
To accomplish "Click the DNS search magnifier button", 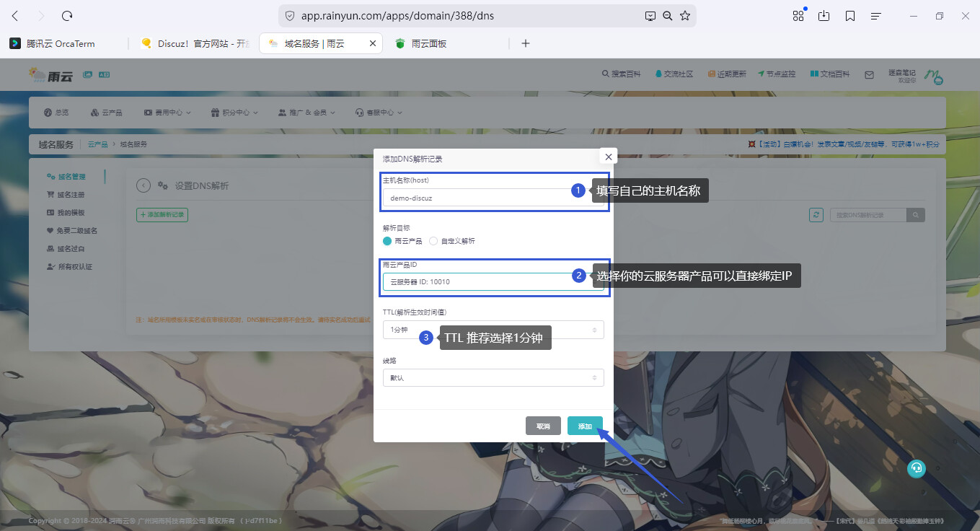I will click(x=917, y=215).
